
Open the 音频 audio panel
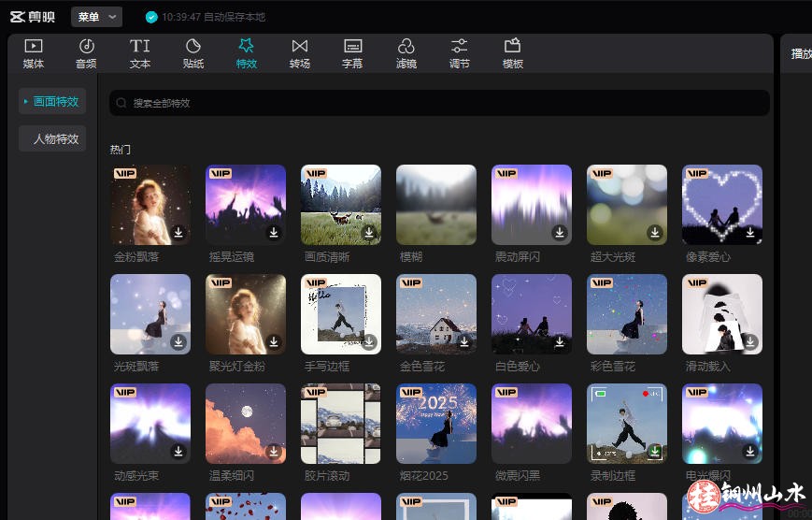86,53
